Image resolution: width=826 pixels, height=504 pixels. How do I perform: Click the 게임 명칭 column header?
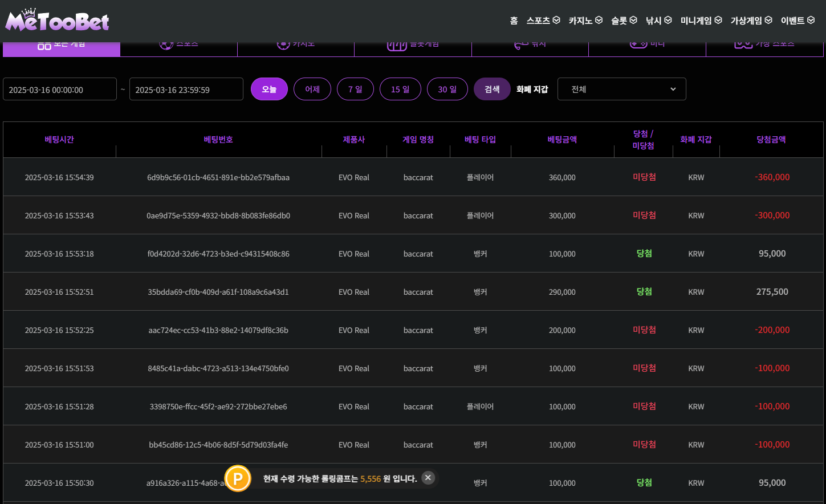click(x=418, y=140)
